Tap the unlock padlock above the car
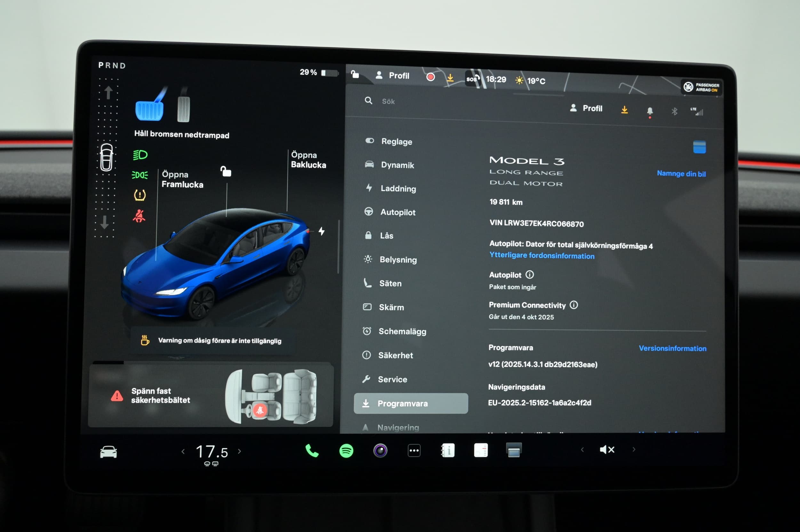The width and height of the screenshot is (800, 532). (x=226, y=171)
